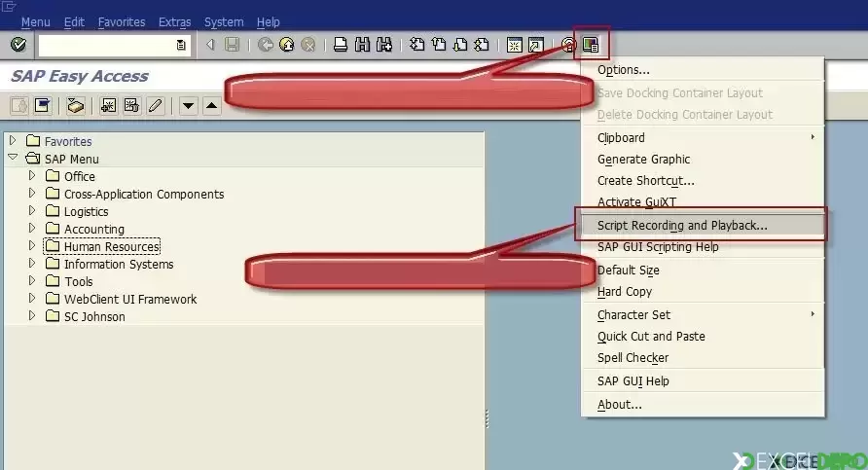Open the Customize Local Layout icon

591,45
